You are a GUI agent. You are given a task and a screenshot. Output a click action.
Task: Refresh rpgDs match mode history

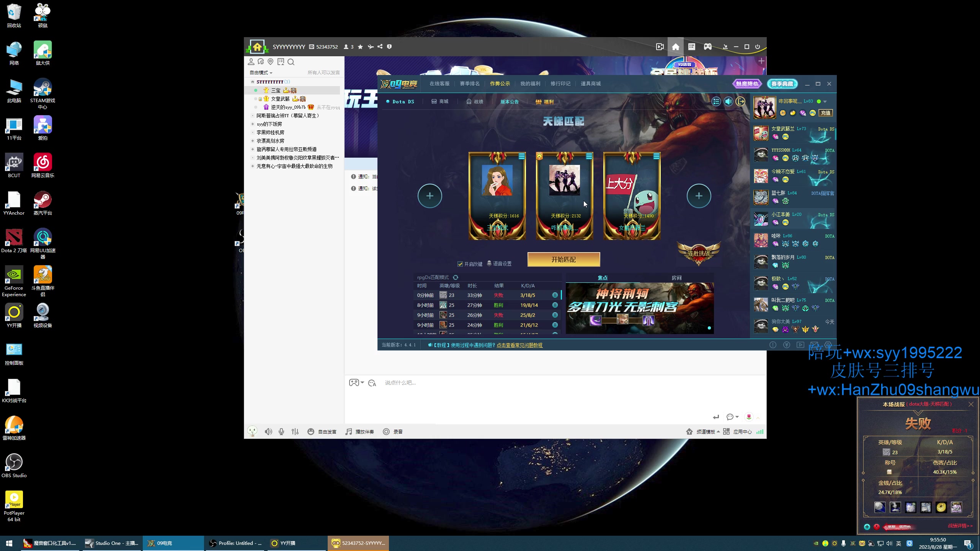point(456,277)
